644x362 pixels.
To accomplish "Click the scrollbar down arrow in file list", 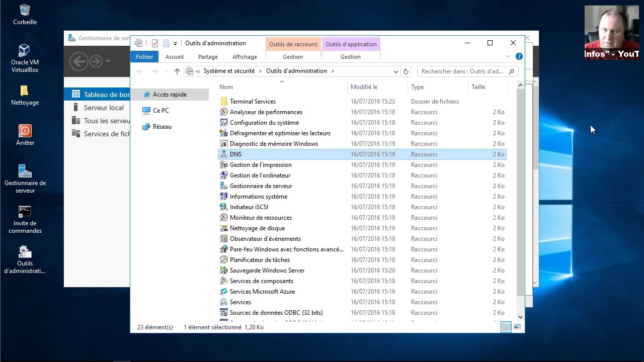I will (x=520, y=317).
